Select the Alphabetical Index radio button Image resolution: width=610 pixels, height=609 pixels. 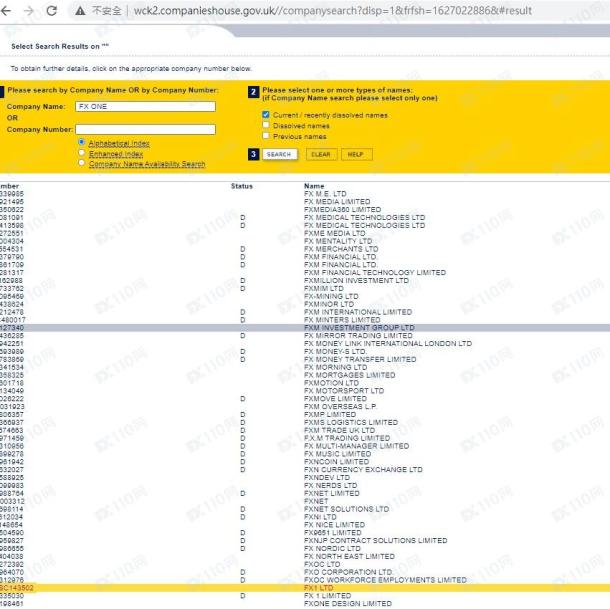point(82,142)
